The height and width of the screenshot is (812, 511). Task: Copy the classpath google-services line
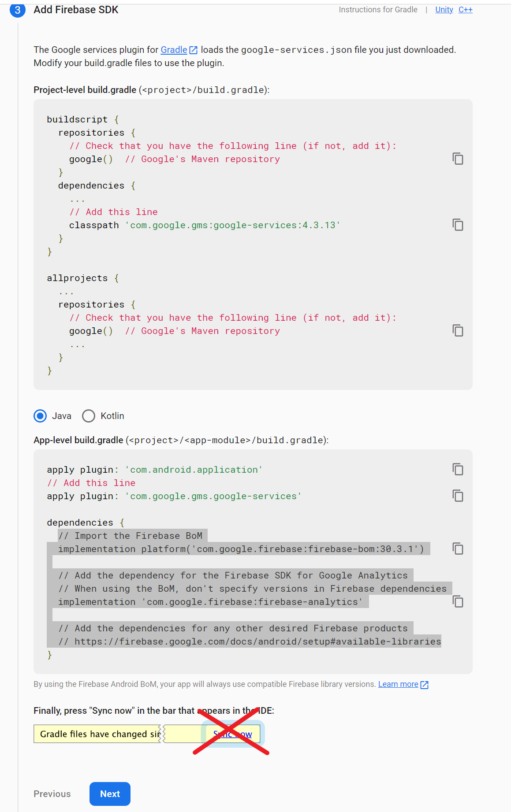point(458,225)
